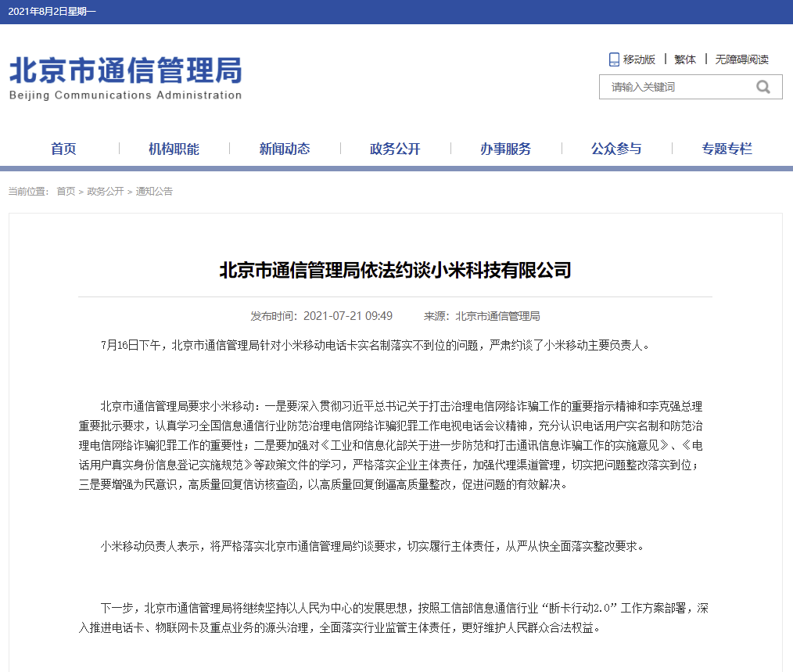Click the 通知公告 breadcrumb link
The height and width of the screenshot is (672, 793).
coord(154,192)
